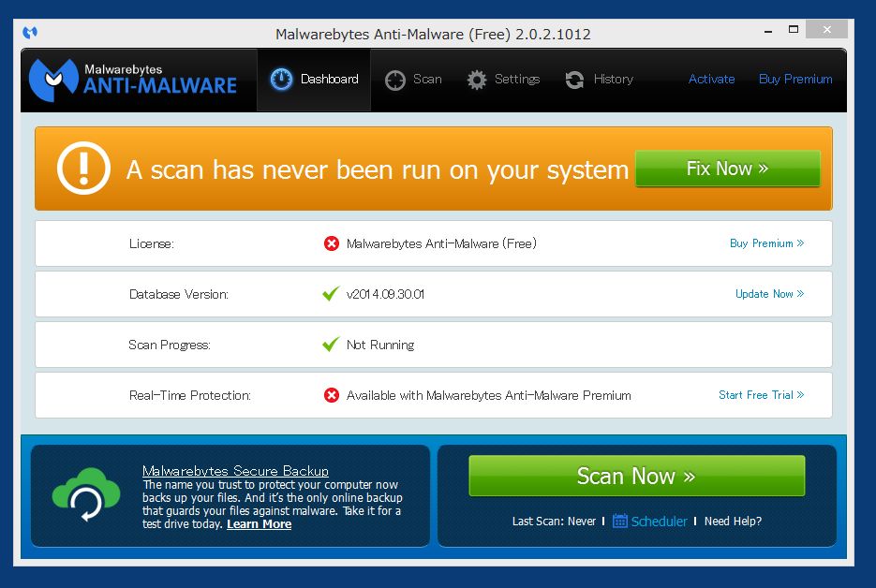Image resolution: width=876 pixels, height=588 pixels.
Task: Open the Scheduler link
Action: (x=660, y=521)
